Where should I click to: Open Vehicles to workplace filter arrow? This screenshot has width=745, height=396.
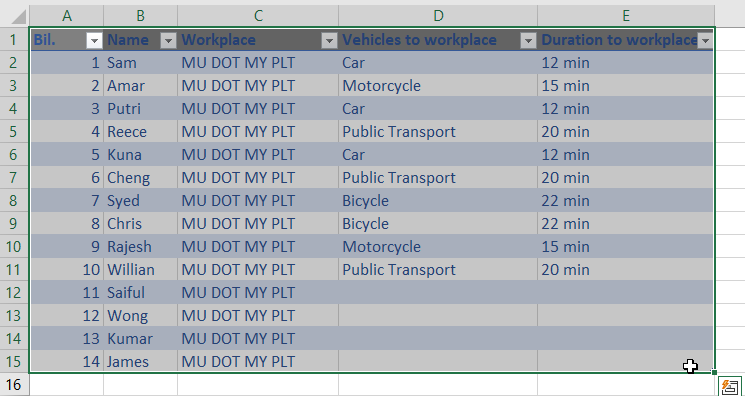point(528,41)
